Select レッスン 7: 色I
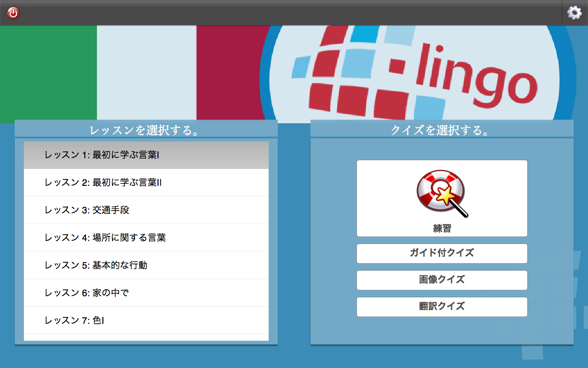Viewport: 588px width, 368px height. [146, 321]
